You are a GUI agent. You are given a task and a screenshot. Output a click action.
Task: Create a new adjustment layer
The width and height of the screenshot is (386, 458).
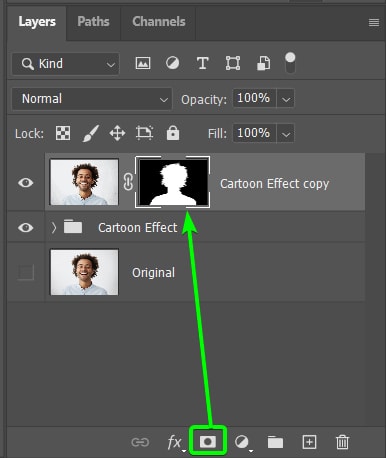click(242, 442)
